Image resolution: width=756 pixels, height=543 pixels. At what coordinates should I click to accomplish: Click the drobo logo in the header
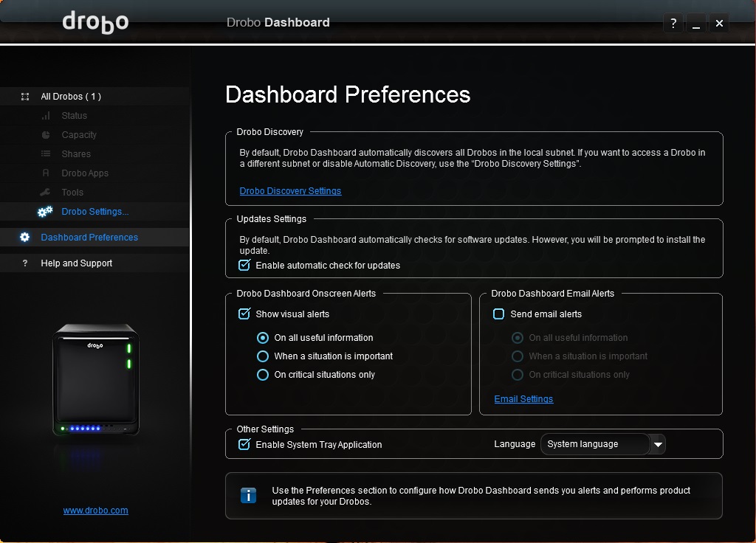click(x=95, y=21)
